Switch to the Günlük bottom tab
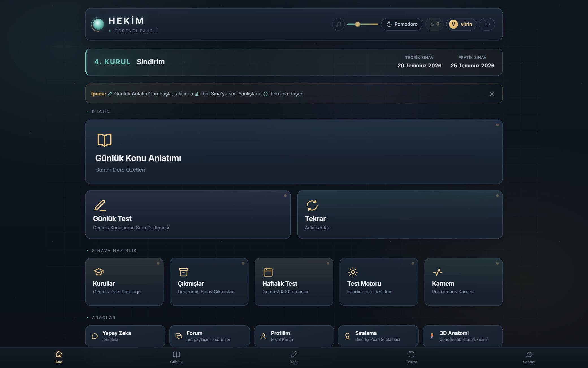This screenshot has width=588, height=368. 176,358
